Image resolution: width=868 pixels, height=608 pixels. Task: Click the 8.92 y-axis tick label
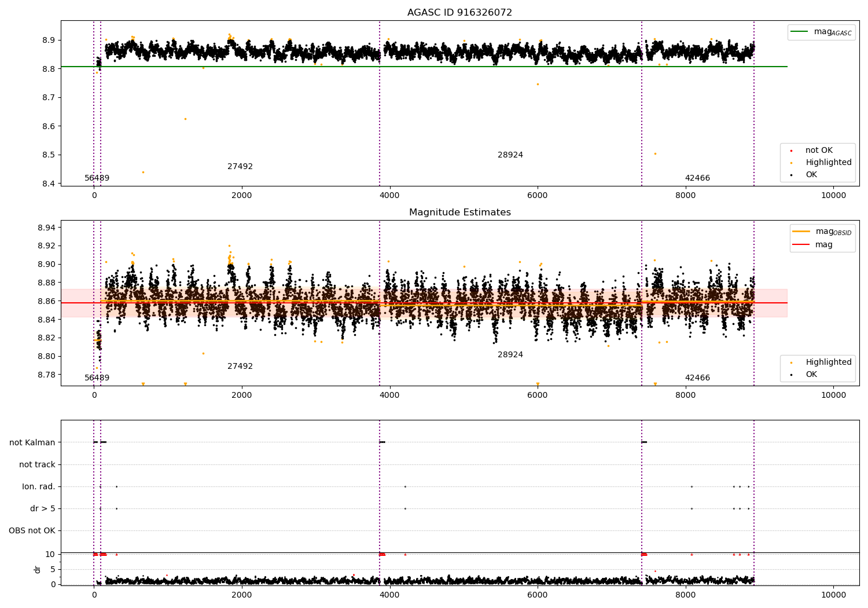[46, 246]
